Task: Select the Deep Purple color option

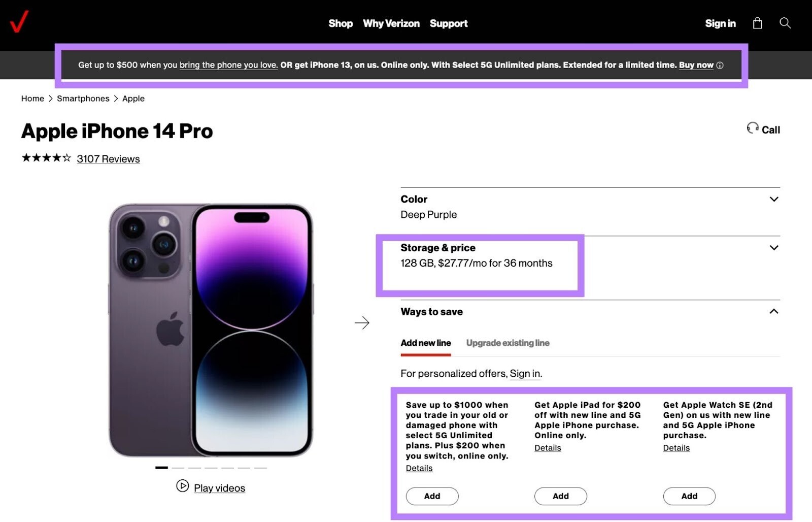Action: [x=428, y=214]
